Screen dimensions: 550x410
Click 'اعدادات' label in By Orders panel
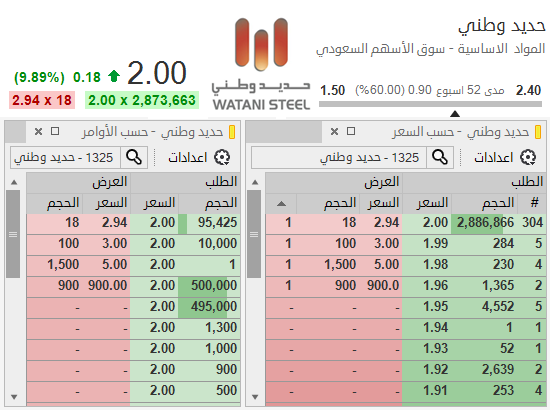pyautogui.click(x=188, y=157)
